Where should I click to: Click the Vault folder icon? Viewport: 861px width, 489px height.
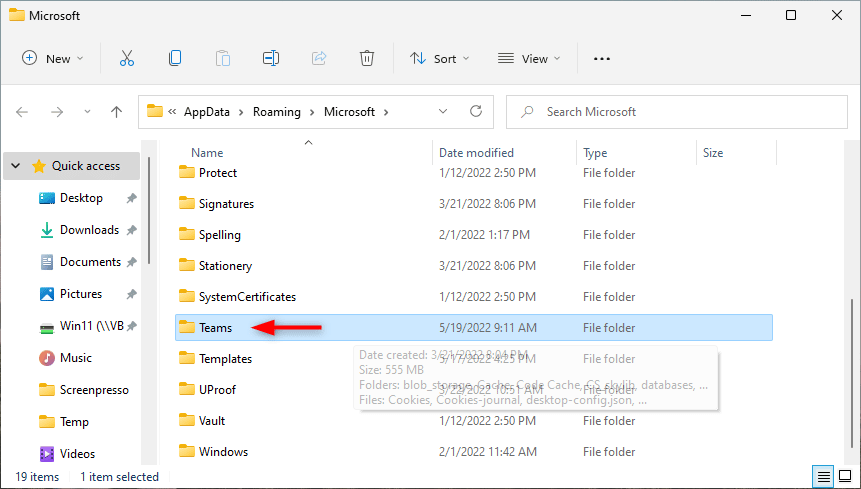click(x=187, y=420)
